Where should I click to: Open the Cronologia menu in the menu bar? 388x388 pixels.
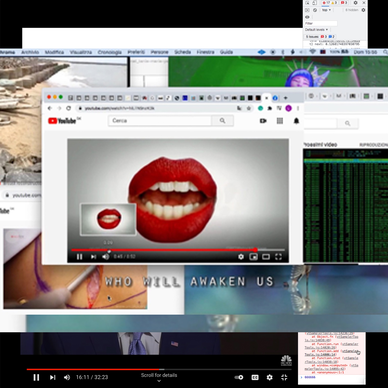(x=110, y=52)
